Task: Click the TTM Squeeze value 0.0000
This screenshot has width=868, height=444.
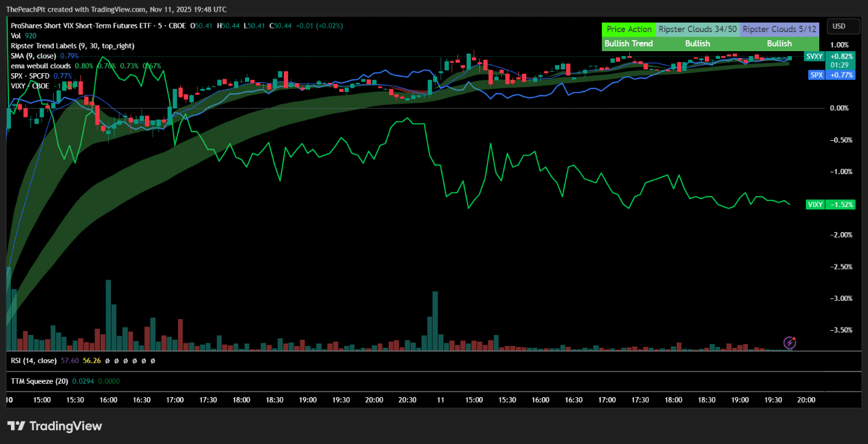Action: pos(108,381)
